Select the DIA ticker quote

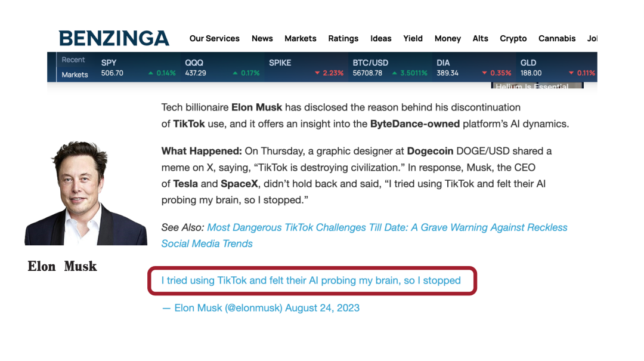pos(473,67)
